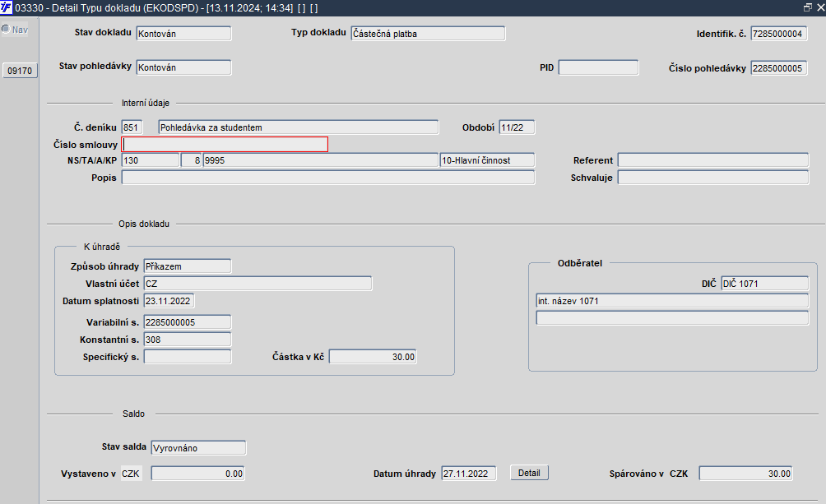Restore the window with the restore icon
The height and width of the screenshot is (504, 826).
[x=807, y=7]
